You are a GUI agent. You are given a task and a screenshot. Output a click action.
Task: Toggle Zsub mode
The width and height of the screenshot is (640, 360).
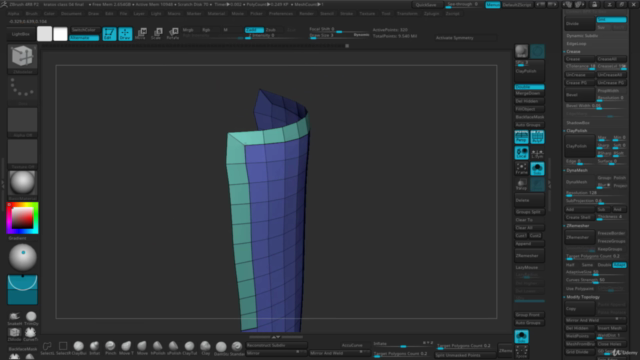point(271,30)
